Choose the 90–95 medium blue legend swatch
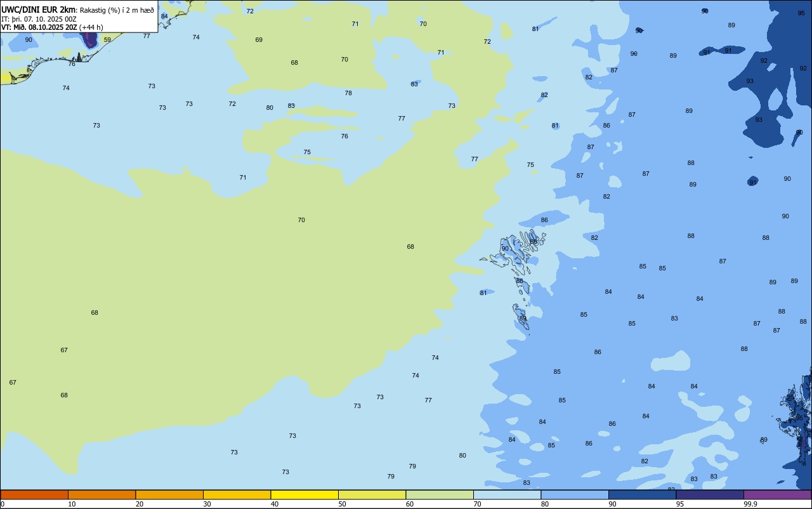 pyautogui.click(x=642, y=494)
